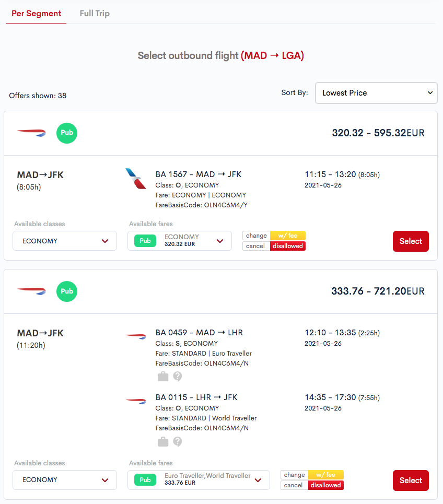Click the green Pub badge on second offer header
443x504 pixels.
click(x=67, y=291)
